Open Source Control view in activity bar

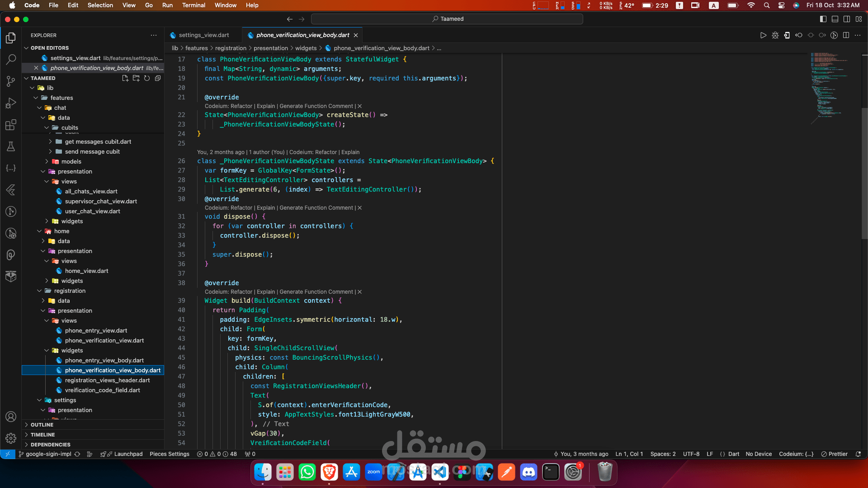[11, 81]
